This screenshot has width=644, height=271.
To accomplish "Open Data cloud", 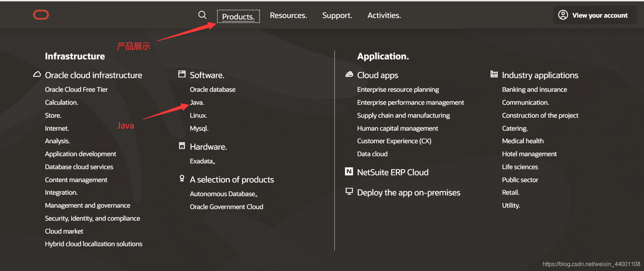I will [372, 154].
